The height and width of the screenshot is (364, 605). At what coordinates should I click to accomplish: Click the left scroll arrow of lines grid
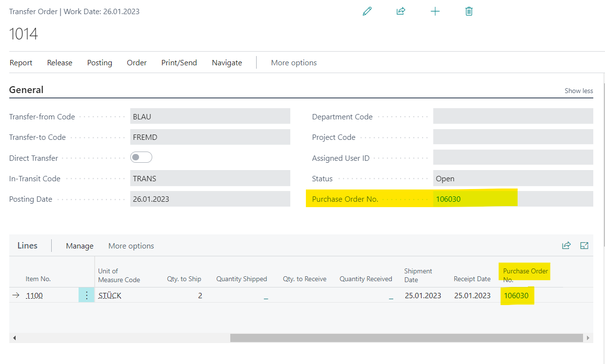click(x=14, y=338)
